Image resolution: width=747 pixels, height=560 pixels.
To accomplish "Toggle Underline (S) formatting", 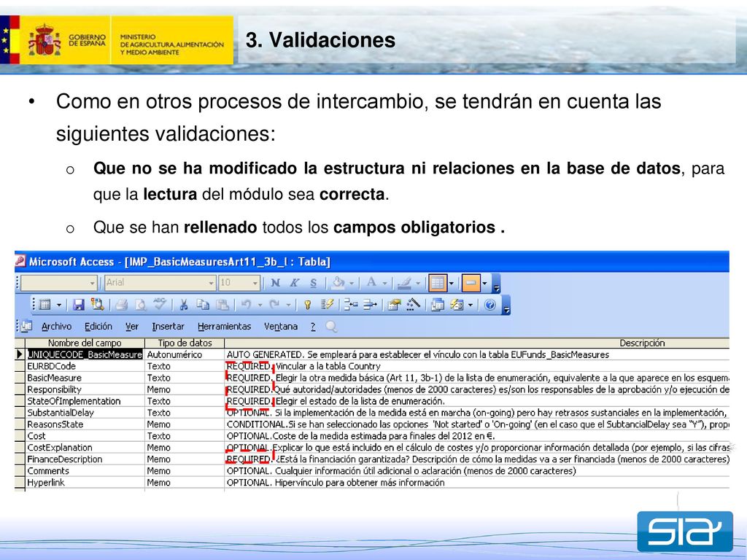I will pos(313,283).
